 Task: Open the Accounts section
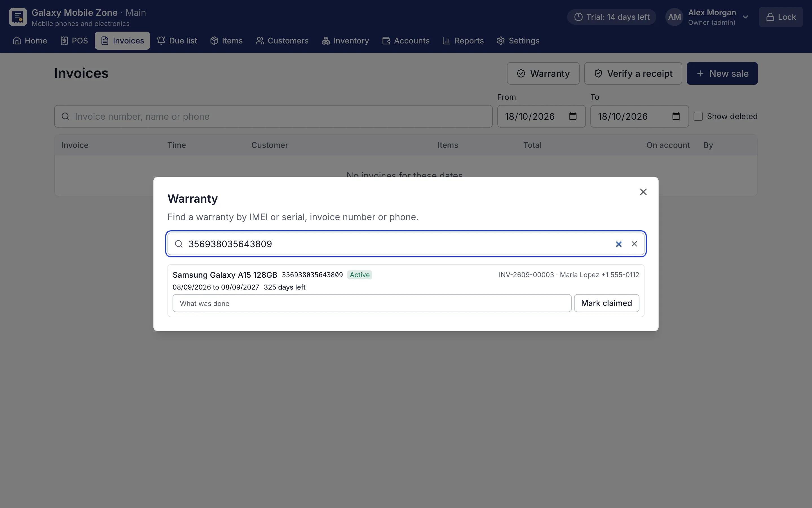pyautogui.click(x=406, y=41)
